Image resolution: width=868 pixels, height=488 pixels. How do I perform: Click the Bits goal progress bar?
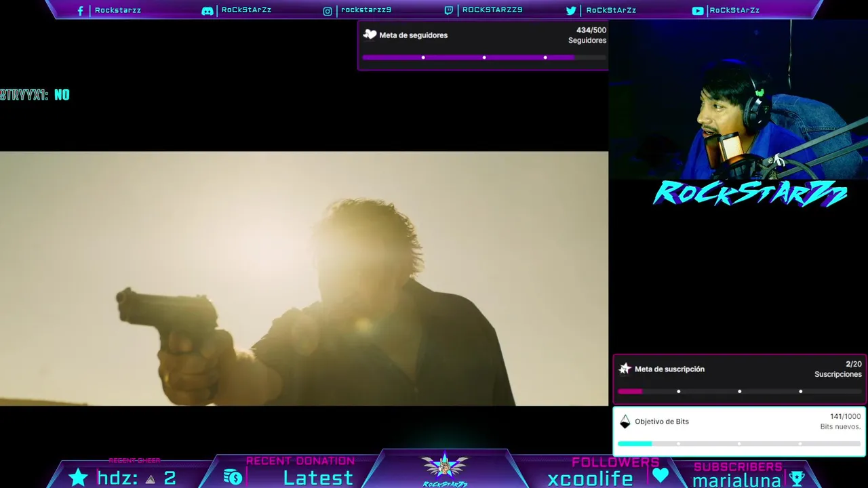click(739, 443)
